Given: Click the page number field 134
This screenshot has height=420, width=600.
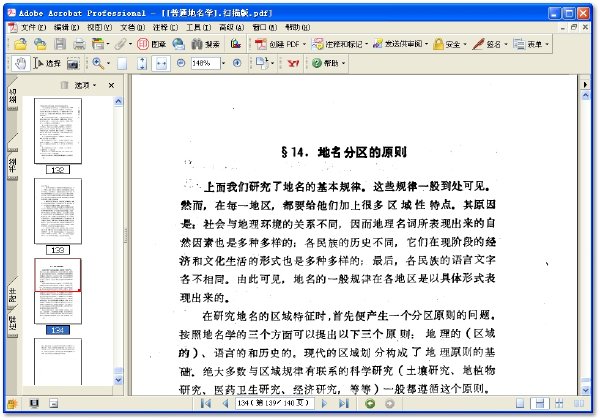Looking at the screenshot, I should [x=275, y=403].
